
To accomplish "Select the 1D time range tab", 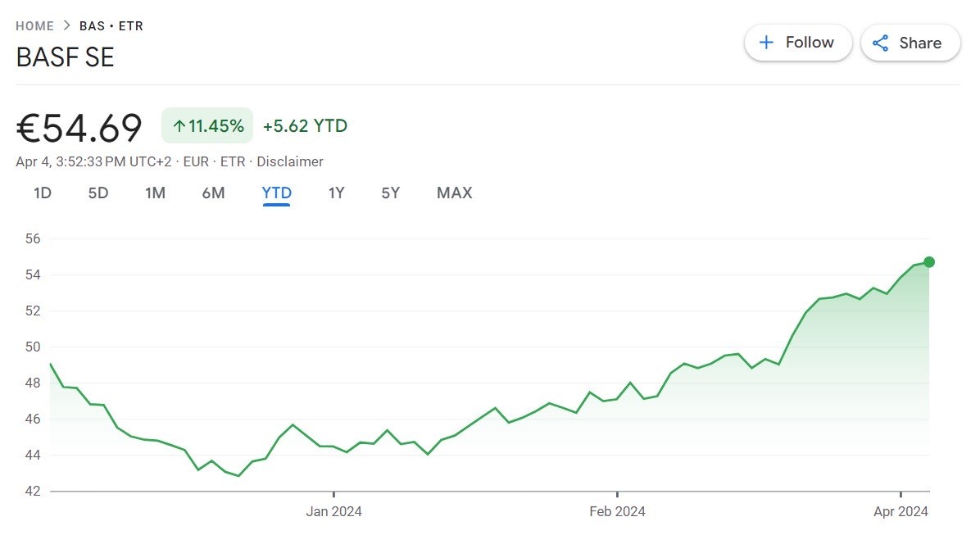I will tap(43, 193).
